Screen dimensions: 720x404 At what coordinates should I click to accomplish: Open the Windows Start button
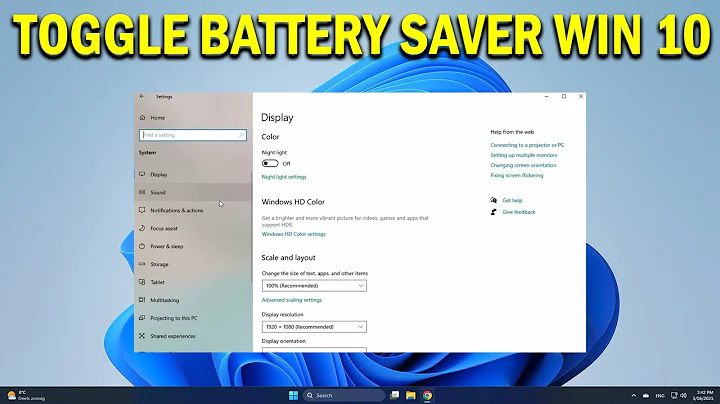[293, 395]
